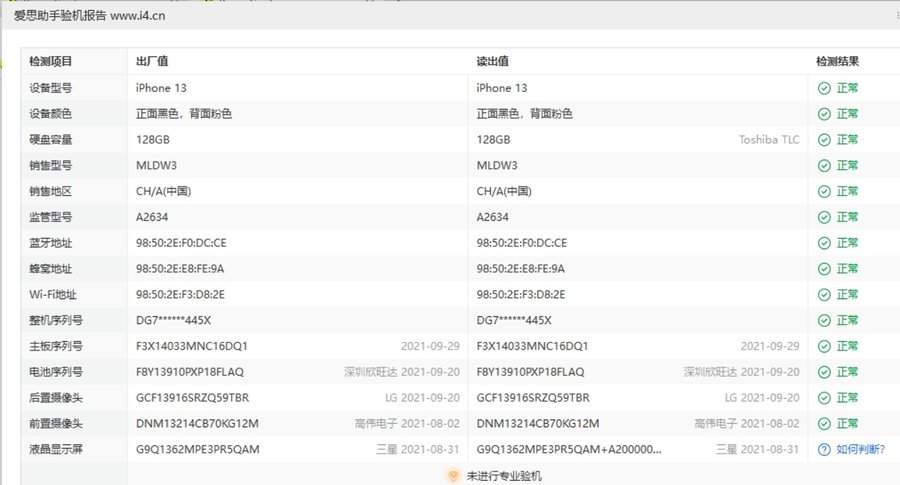Select the 液晶显示屏 row label
This screenshot has width=900, height=485.
click(56, 449)
